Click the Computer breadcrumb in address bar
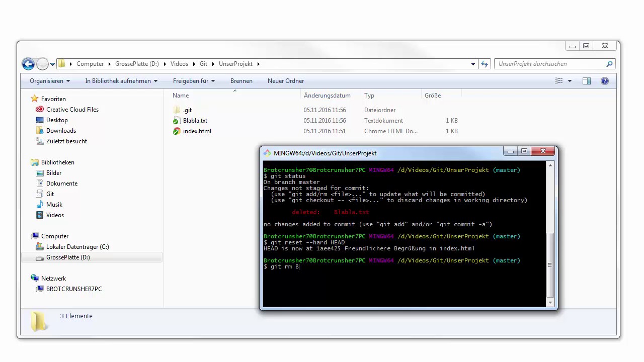 pyautogui.click(x=90, y=64)
